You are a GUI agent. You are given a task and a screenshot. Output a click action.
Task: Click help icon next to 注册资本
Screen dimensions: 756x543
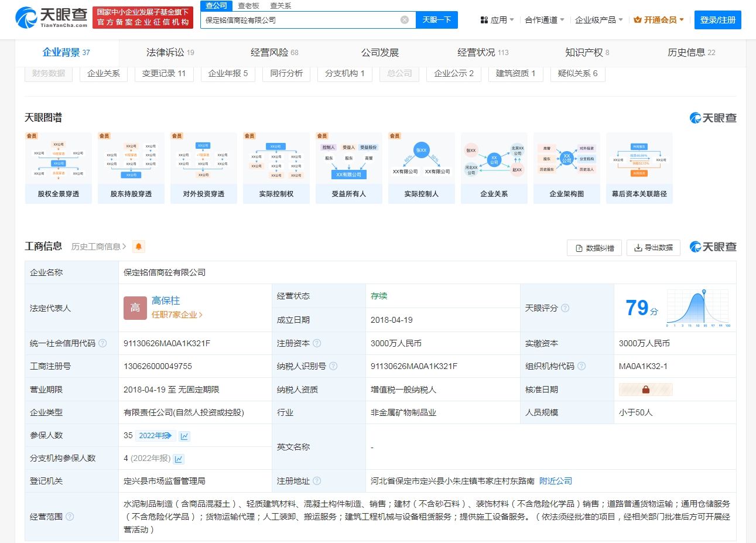click(317, 343)
